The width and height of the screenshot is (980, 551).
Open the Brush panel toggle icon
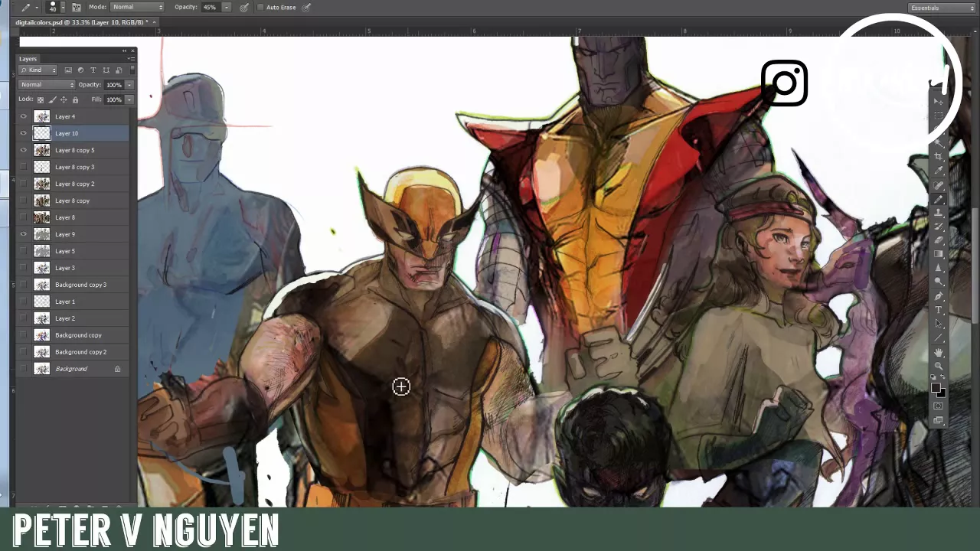tap(77, 7)
